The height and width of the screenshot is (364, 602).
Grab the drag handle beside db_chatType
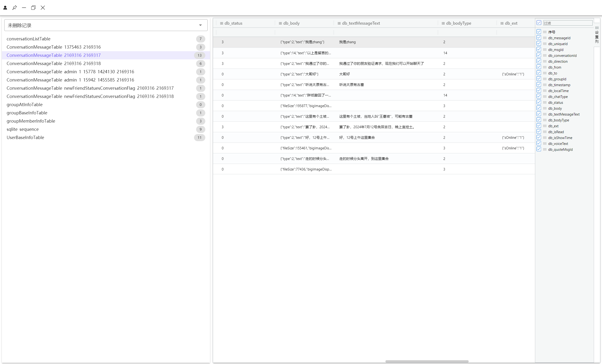click(545, 96)
